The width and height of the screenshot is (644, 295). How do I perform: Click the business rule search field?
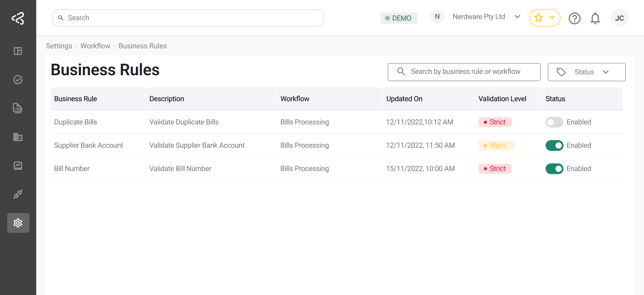pyautogui.click(x=464, y=72)
